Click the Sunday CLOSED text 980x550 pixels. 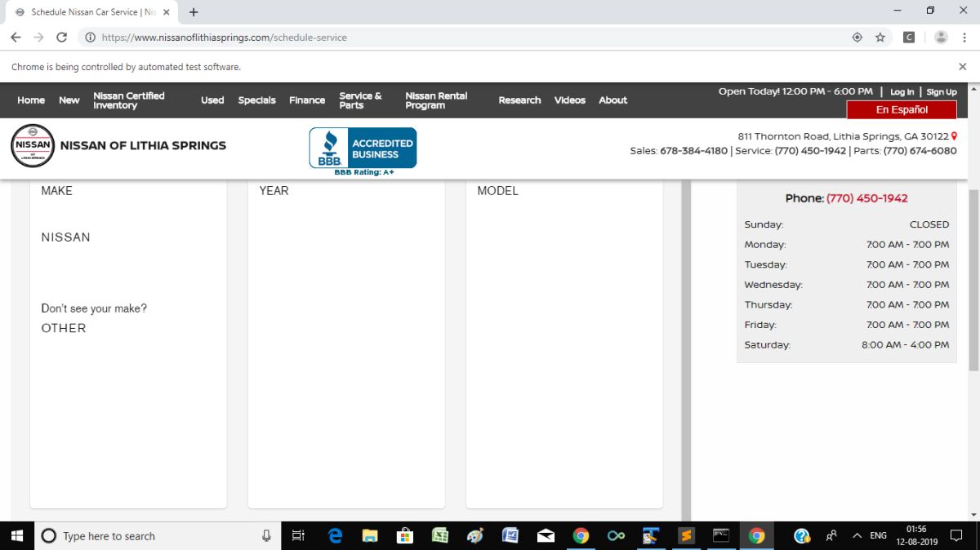[x=929, y=224]
